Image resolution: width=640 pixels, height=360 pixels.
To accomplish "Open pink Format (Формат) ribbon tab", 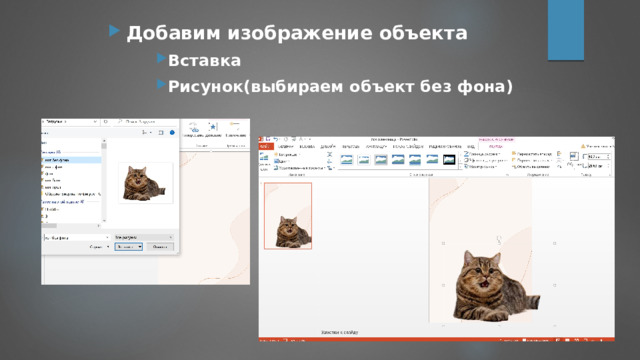I will pyautogui.click(x=496, y=146).
